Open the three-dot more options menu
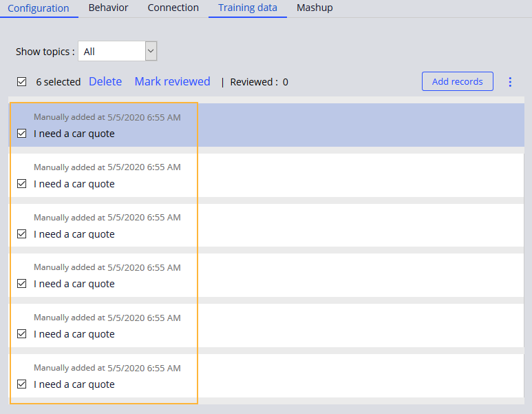 (x=510, y=82)
